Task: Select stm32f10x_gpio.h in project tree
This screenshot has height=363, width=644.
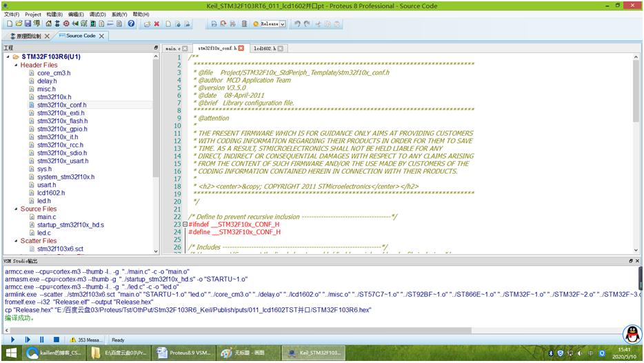Action: 62,129
